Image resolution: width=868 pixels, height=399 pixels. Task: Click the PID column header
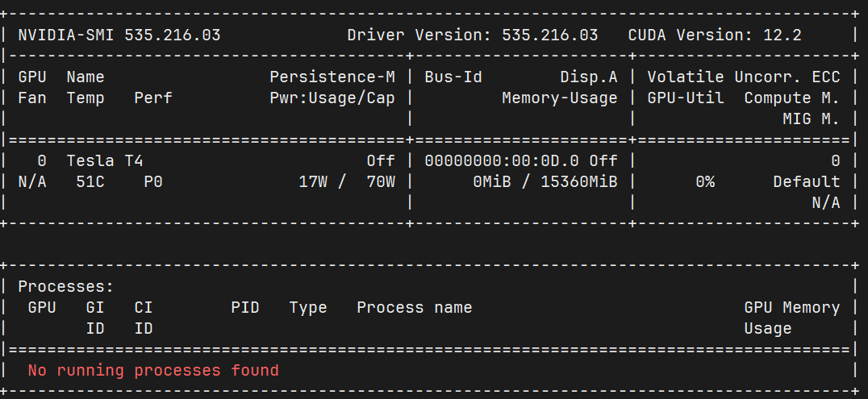(244, 308)
